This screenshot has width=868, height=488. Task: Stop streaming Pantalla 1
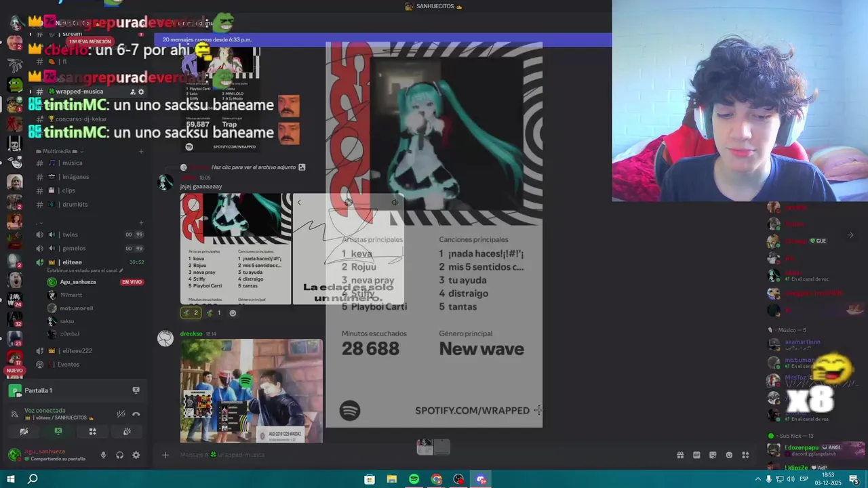(136, 390)
